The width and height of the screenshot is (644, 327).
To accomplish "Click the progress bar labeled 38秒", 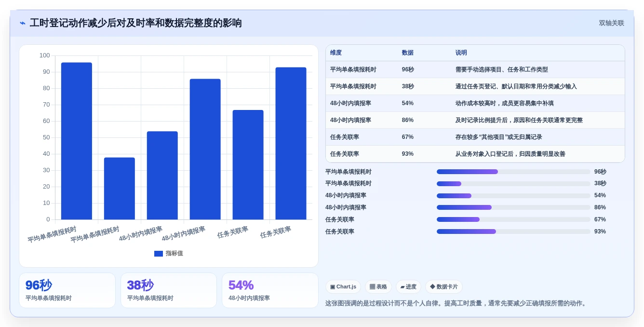I will coord(513,184).
